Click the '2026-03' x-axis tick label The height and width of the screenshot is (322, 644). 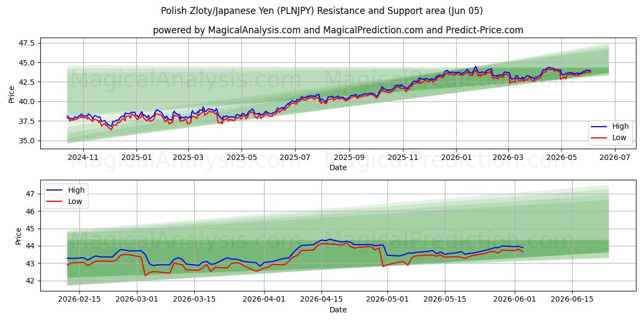click(x=508, y=157)
